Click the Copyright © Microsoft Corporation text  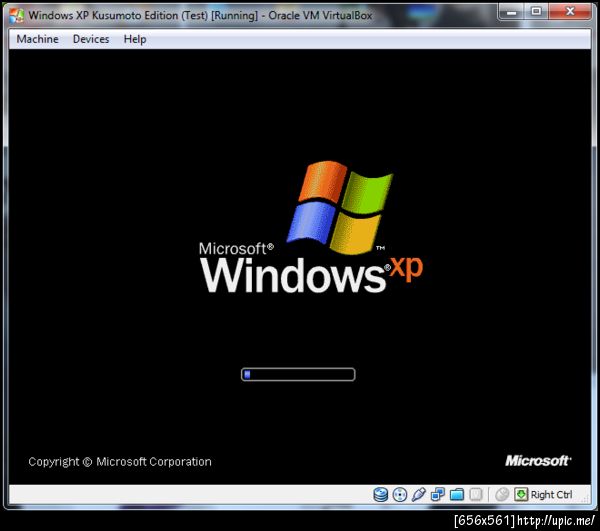tap(120, 462)
